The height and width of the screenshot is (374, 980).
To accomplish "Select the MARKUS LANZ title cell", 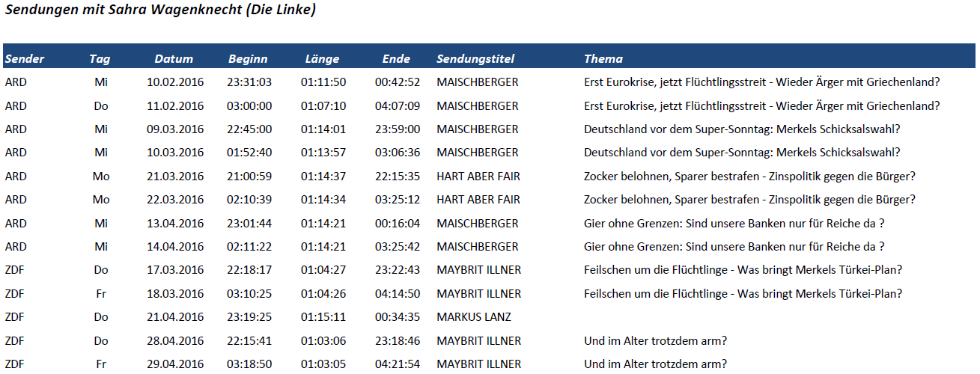I will click(474, 317).
